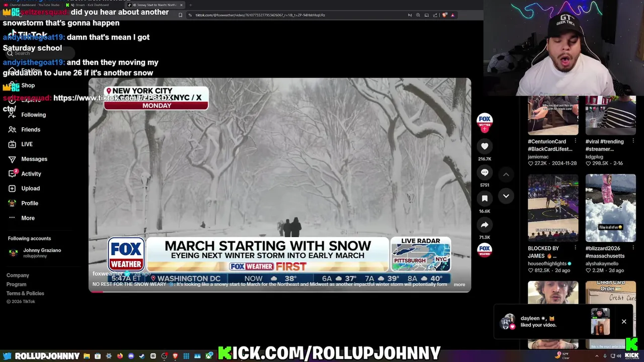644x362 pixels.
Task: Open #viral #trending #streamer video thumbnail
Action: 610,116
